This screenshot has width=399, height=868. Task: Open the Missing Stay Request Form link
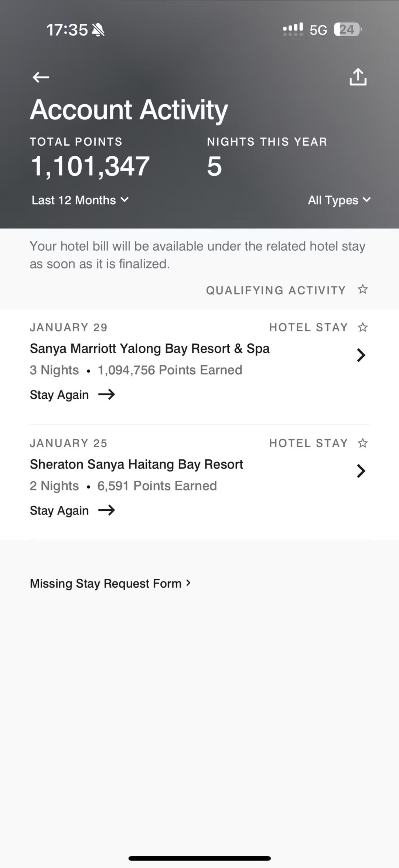(x=110, y=583)
